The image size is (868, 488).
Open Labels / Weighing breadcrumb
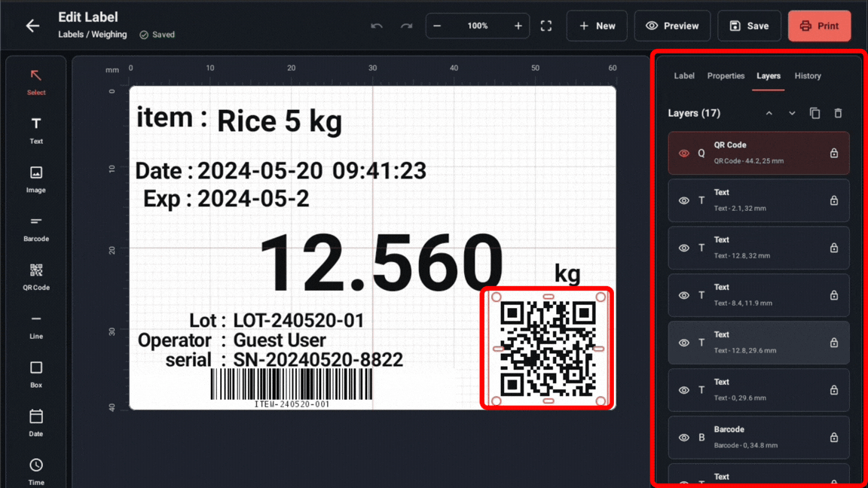click(x=93, y=35)
